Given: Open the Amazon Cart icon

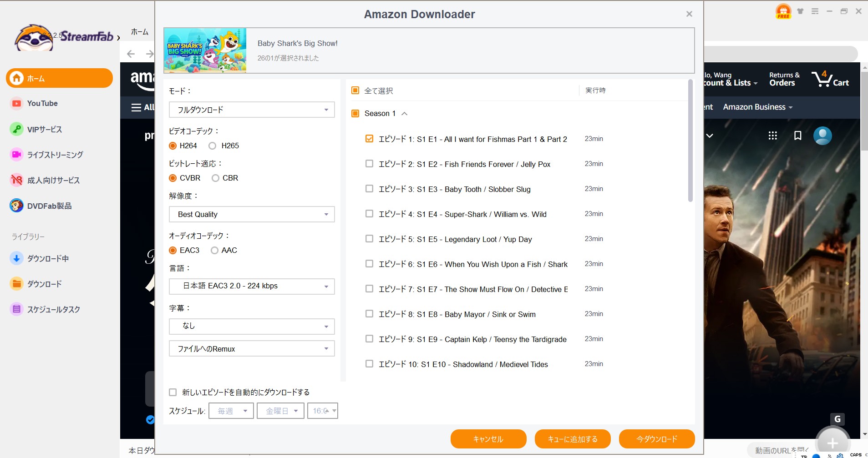Looking at the screenshot, I should tap(830, 79).
